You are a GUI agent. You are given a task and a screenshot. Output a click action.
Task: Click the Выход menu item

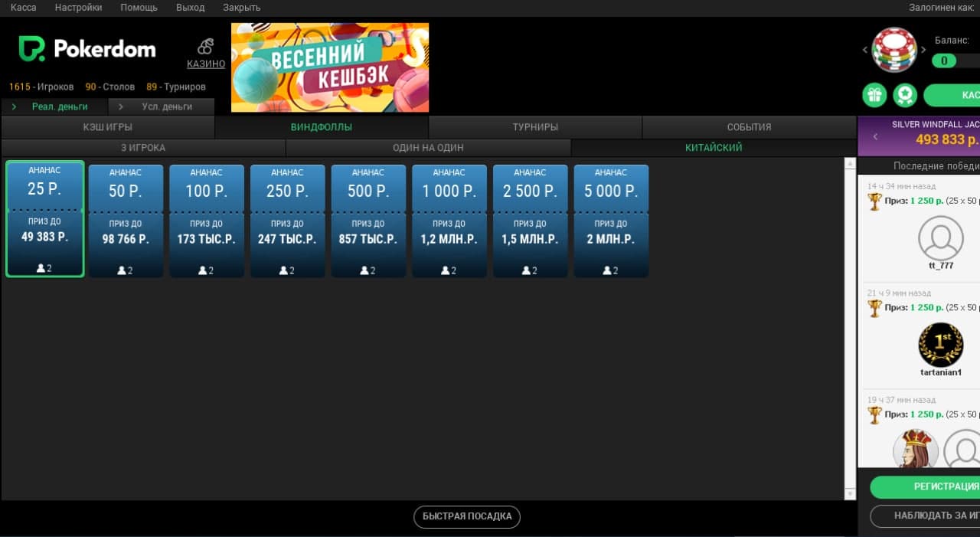coord(190,8)
